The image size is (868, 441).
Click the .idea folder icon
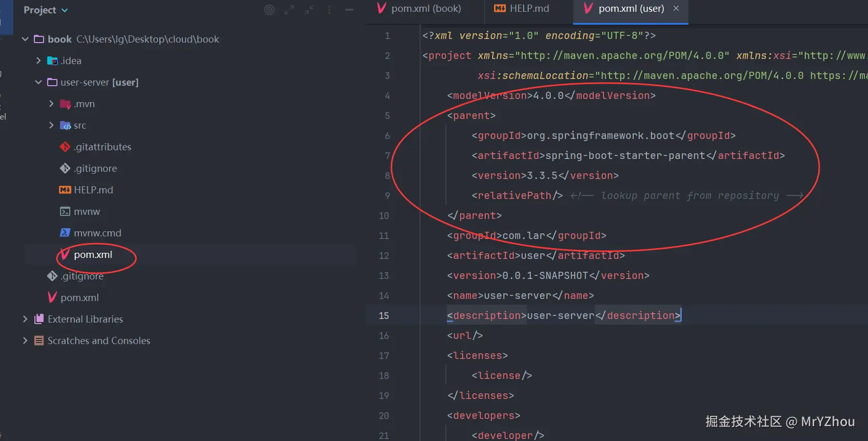pos(52,61)
